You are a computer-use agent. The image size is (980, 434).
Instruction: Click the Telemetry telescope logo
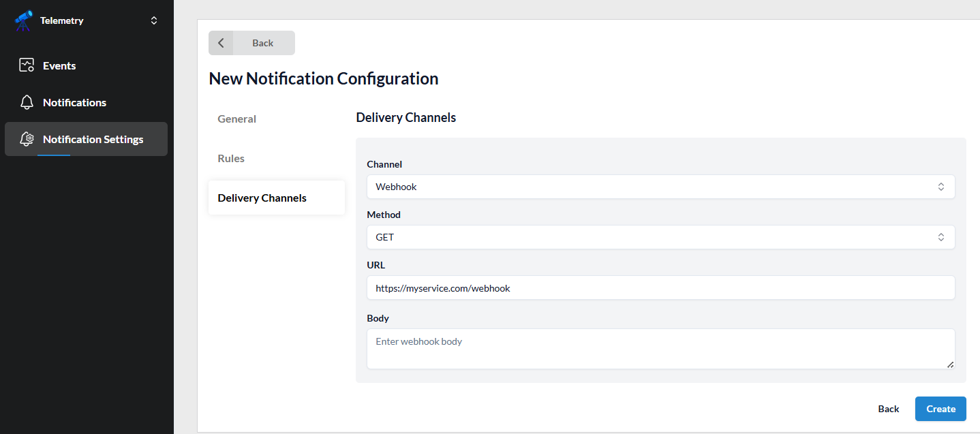pyautogui.click(x=24, y=20)
